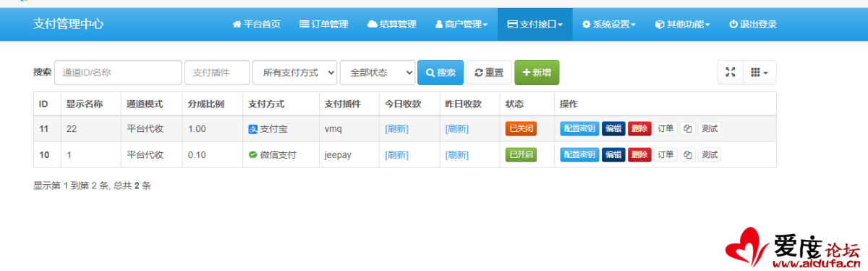Screen dimensions: 868x271
Task: Focus the 通道ID/名称 search field
Action: 118,72
